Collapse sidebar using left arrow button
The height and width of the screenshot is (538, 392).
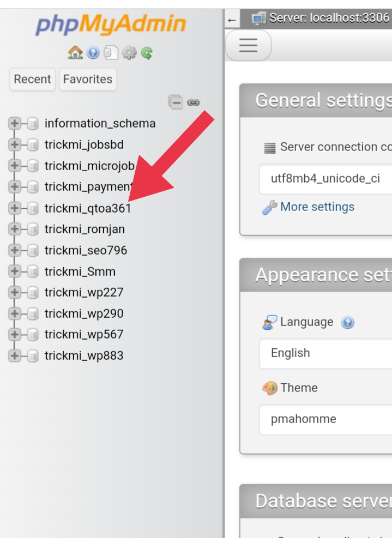coord(232,20)
